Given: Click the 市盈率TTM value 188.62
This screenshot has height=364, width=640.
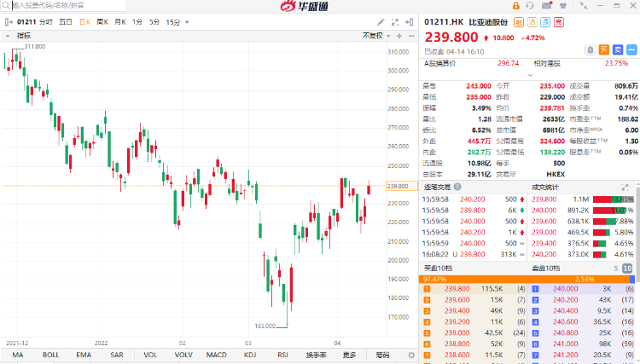Looking at the screenshot, I should coord(628,119).
